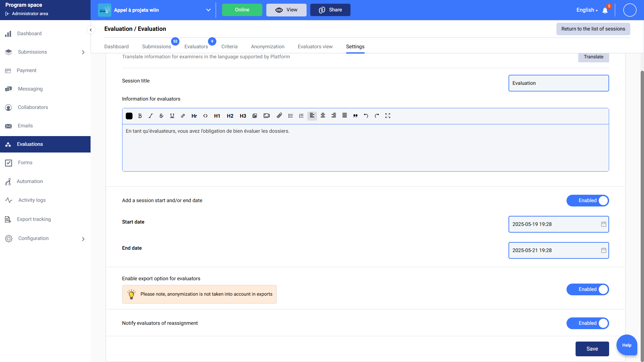Open the notifications bell

[x=605, y=10]
